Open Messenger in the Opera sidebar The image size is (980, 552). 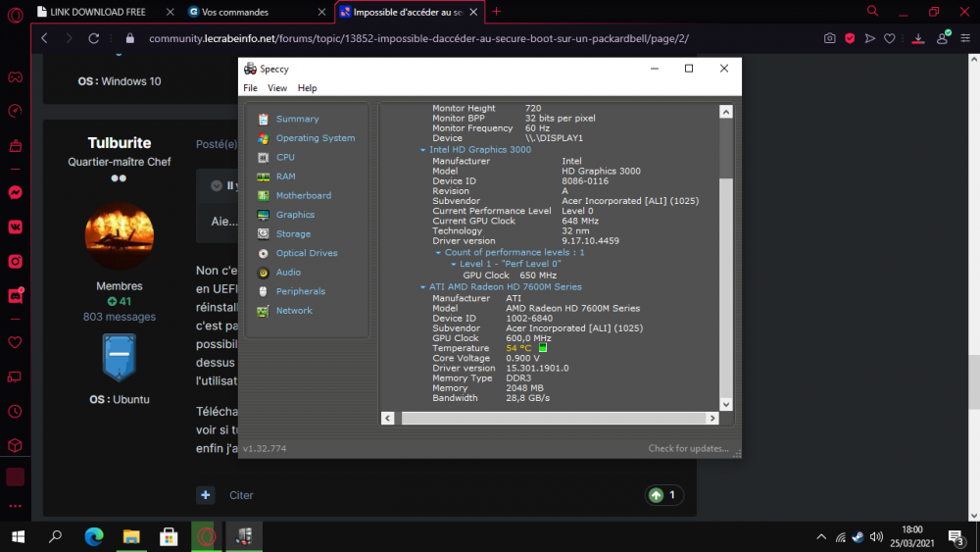coord(15,192)
